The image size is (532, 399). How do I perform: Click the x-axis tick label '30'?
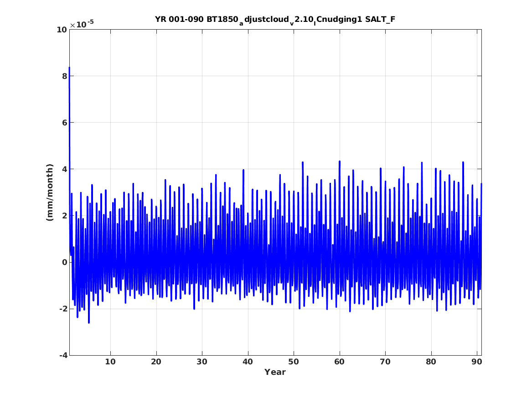point(202,362)
